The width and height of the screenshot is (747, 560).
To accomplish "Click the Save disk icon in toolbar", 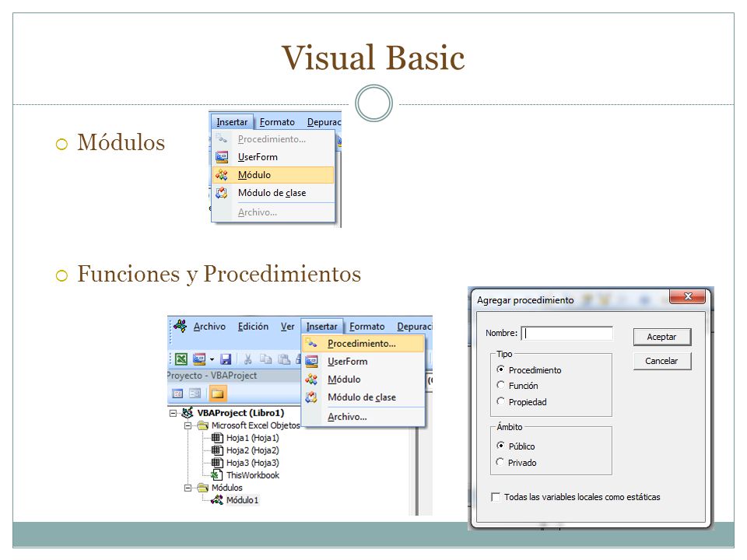I will coord(226,359).
